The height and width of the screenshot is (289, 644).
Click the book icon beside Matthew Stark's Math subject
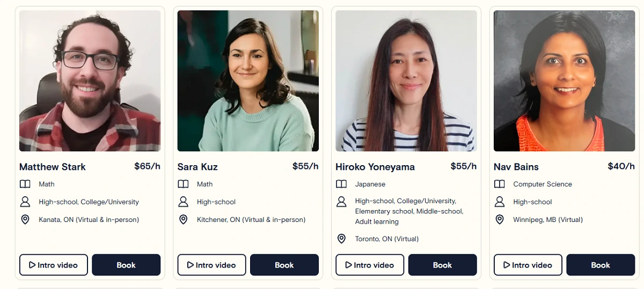point(25,184)
